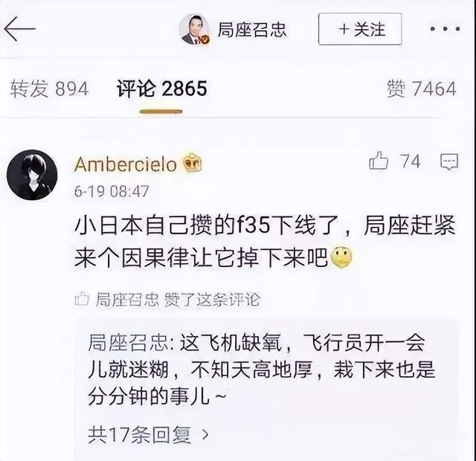The image size is (476, 461).
Task: Go back using the left arrow
Action: [x=20, y=29]
